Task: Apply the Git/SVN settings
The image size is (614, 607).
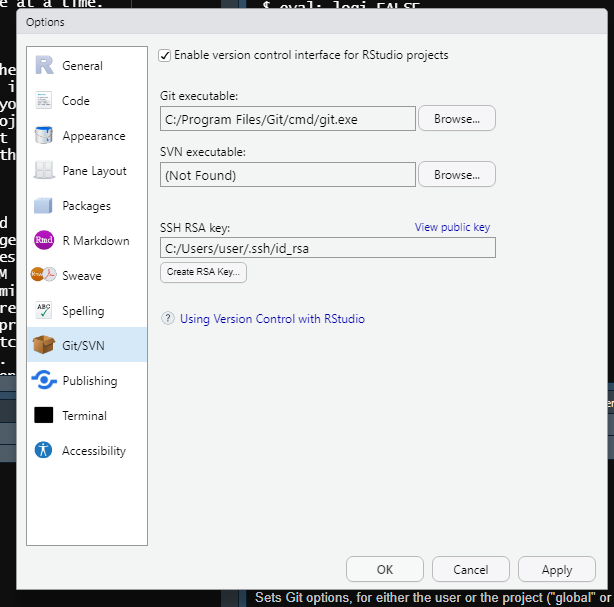Action: click(x=557, y=569)
